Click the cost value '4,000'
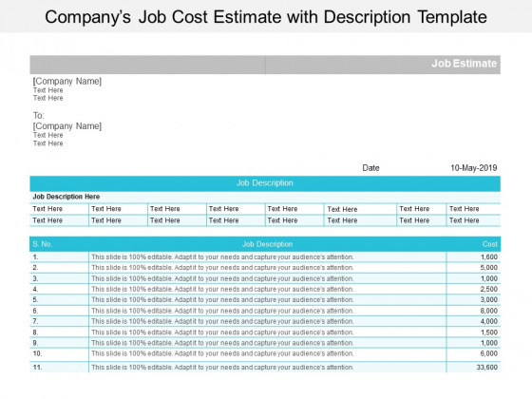The height and width of the screenshot is (399, 532). coord(489,321)
